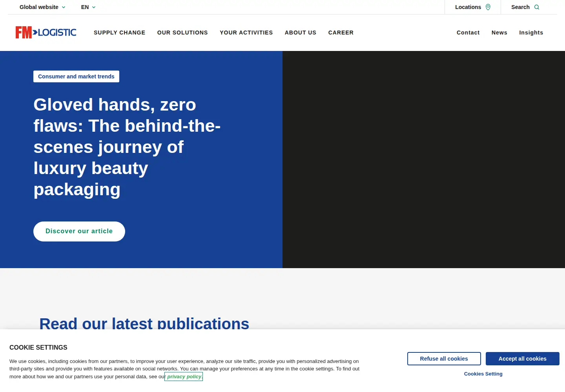Click the Search text label
The width and height of the screenshot is (565, 392).
click(x=520, y=7)
